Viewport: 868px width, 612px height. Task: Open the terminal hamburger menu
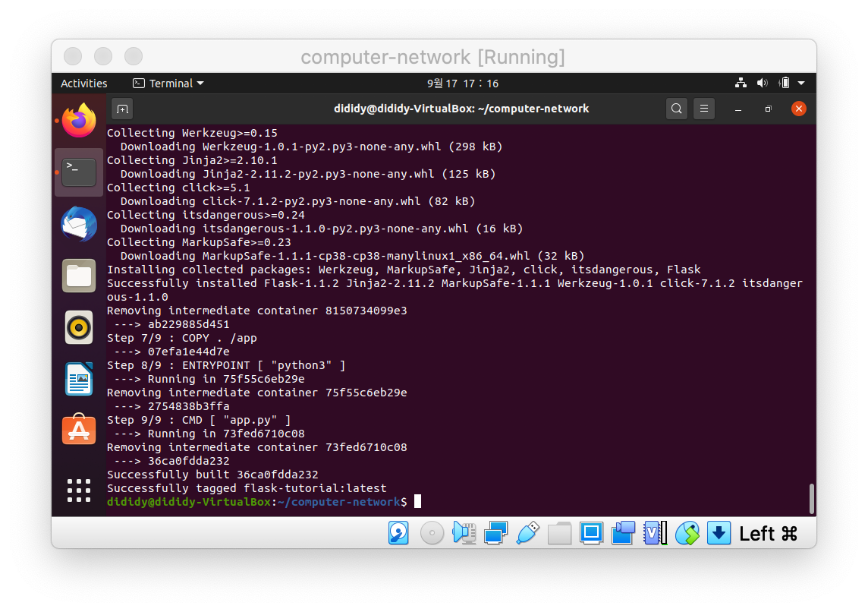pos(703,109)
